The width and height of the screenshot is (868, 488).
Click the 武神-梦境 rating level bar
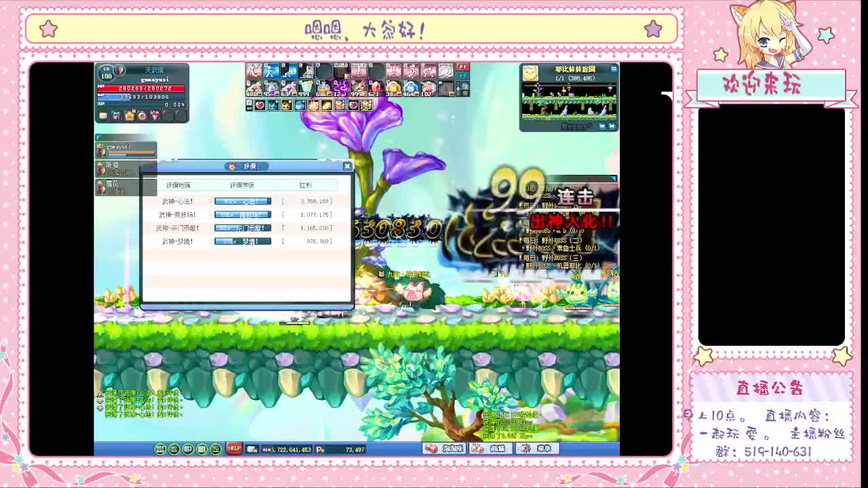point(243,241)
